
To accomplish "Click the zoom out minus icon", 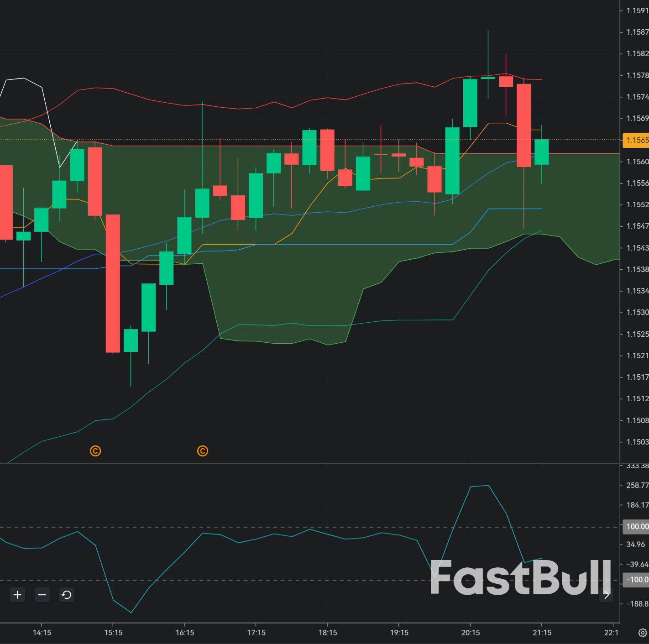I will [42, 595].
